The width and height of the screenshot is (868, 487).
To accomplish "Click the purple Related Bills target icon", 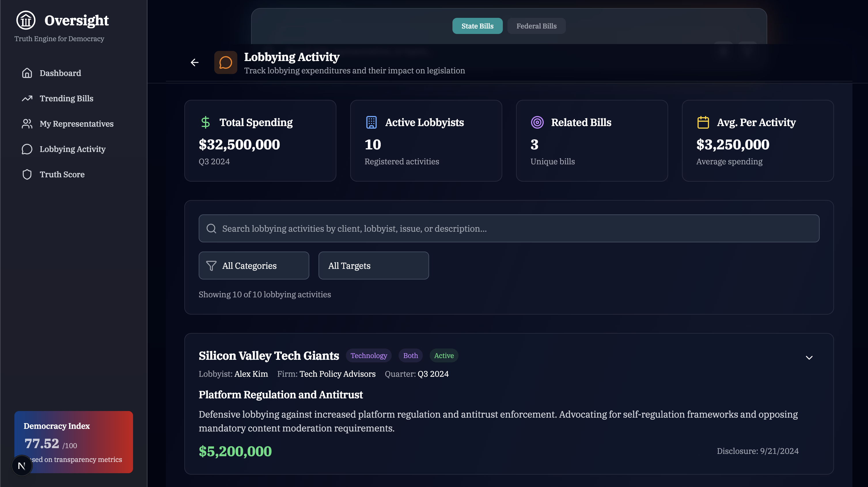I will tap(537, 122).
